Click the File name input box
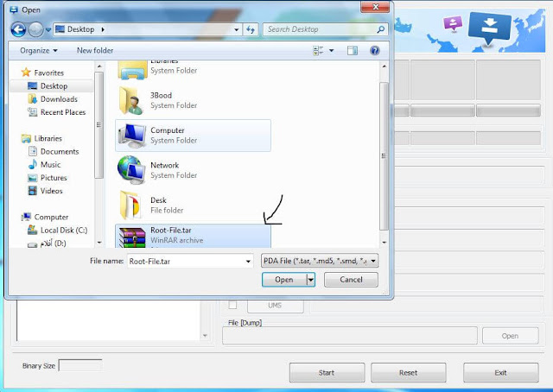 tap(186, 262)
